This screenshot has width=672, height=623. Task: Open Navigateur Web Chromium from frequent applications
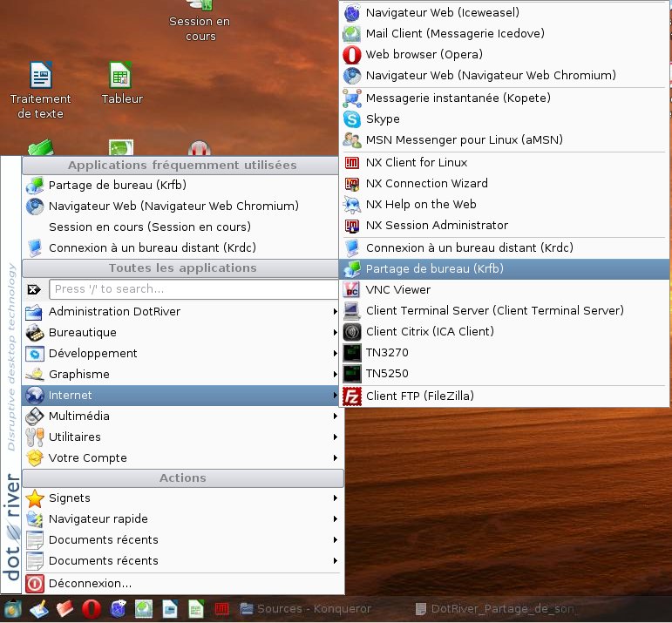click(x=173, y=207)
